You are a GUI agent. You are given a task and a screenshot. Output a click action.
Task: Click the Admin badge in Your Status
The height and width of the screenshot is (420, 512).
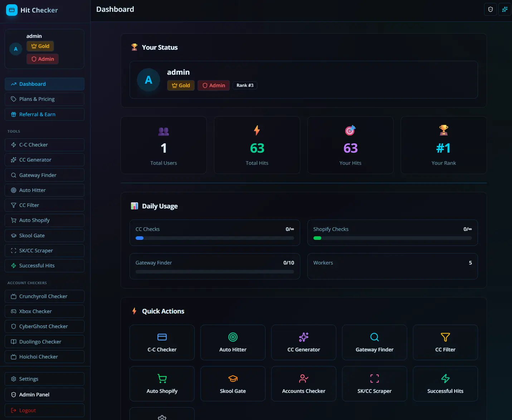point(214,85)
